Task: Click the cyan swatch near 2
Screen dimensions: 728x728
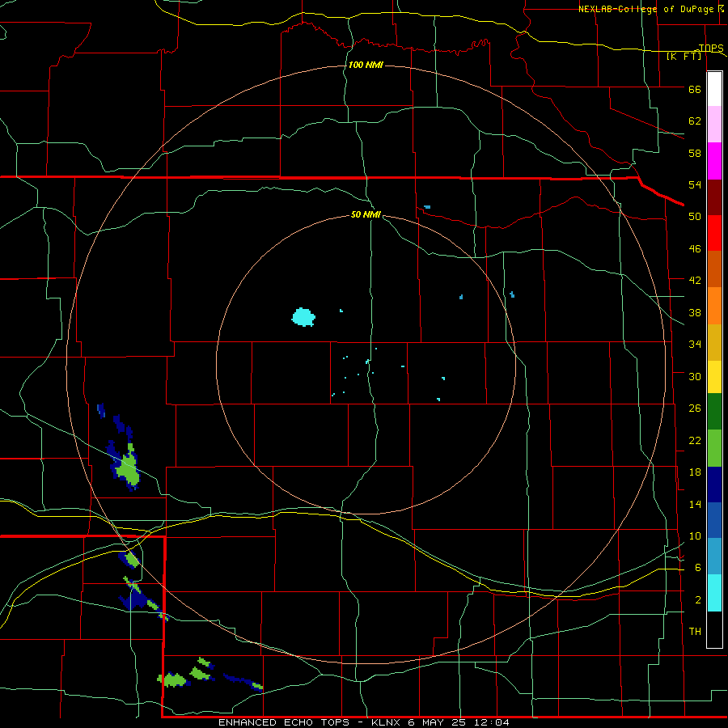Action: 714,593
